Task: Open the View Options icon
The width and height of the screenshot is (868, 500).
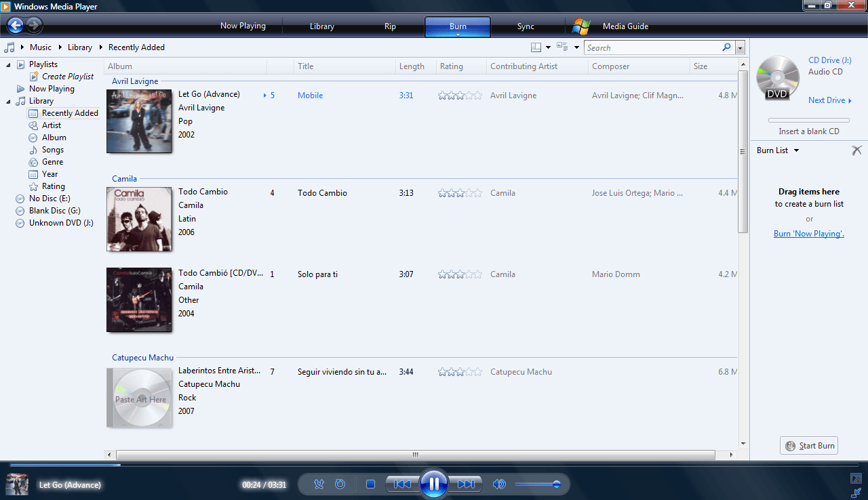Action: point(562,47)
